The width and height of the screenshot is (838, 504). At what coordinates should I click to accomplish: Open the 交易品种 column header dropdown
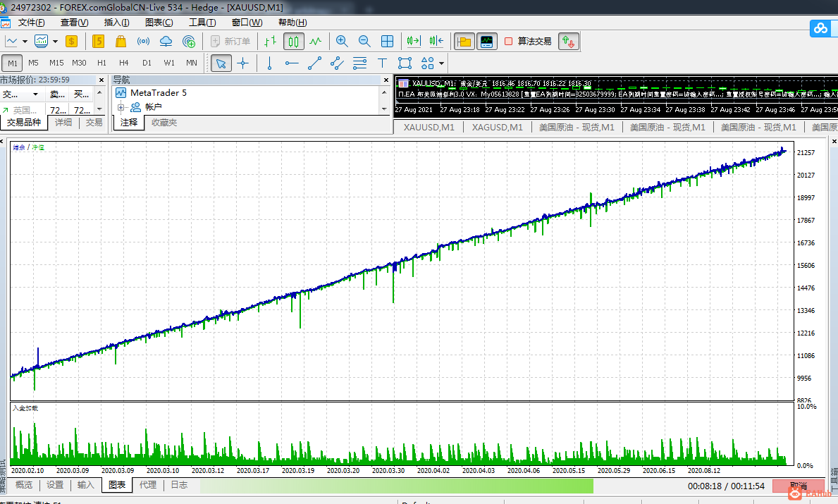pyautogui.click(x=35, y=94)
